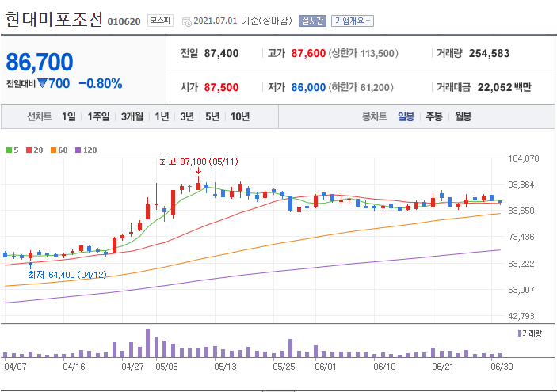
Task: Click the 거래량 value 254,583
Action: click(489, 53)
